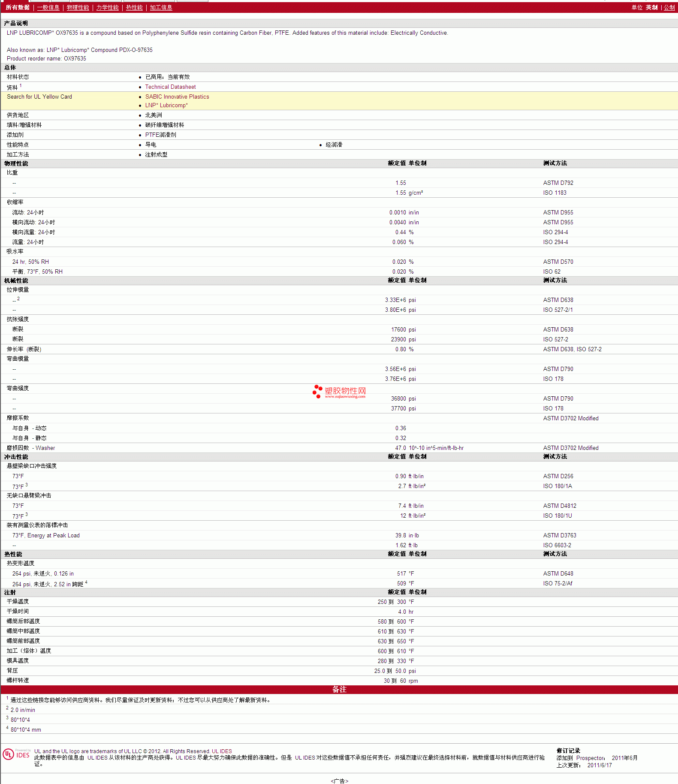Select the ISO 527-2/1 test method cell
This screenshot has height=784, width=678.
click(x=557, y=310)
